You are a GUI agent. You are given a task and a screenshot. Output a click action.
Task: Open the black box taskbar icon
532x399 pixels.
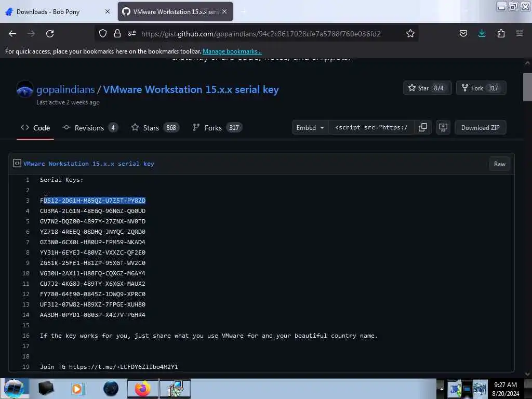click(x=46, y=389)
